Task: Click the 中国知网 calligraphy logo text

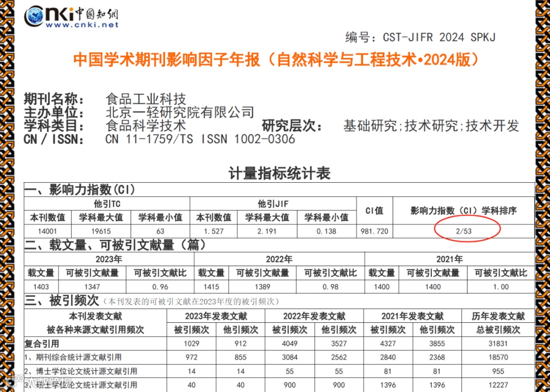Action: point(97,14)
